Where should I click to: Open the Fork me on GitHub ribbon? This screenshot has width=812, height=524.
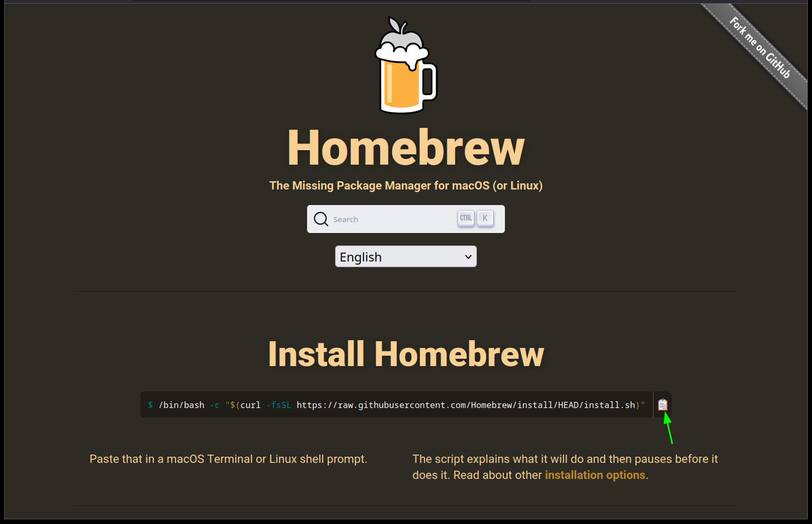click(x=760, y=48)
